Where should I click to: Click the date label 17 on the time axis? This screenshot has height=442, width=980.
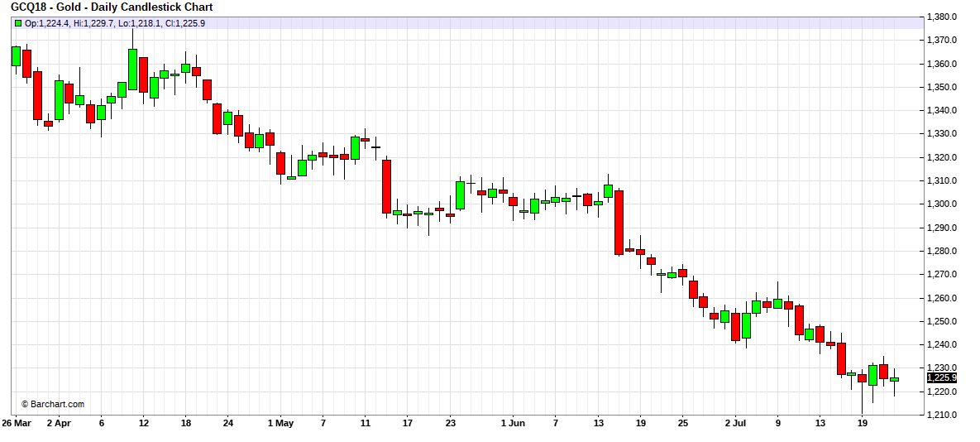click(408, 423)
